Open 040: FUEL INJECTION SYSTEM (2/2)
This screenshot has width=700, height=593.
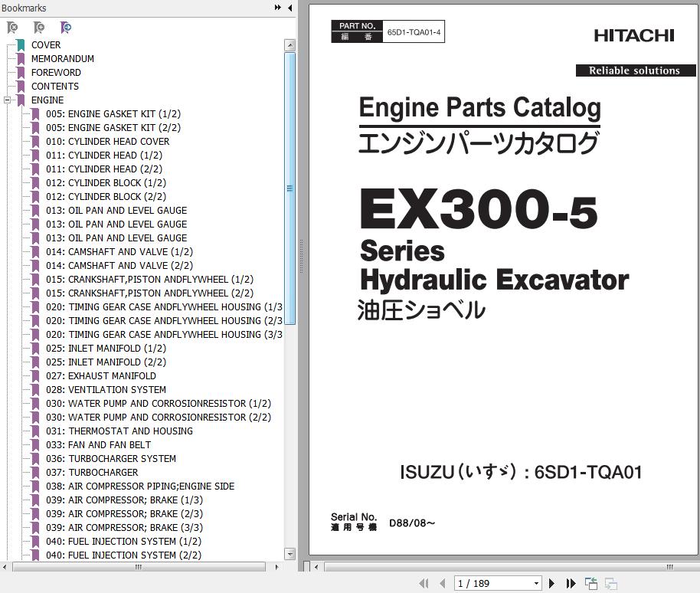[x=123, y=556]
